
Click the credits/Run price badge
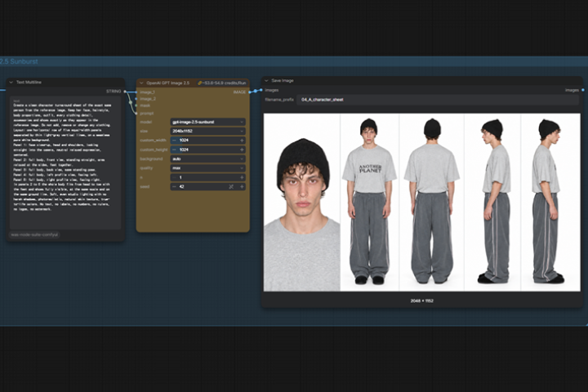(221, 83)
